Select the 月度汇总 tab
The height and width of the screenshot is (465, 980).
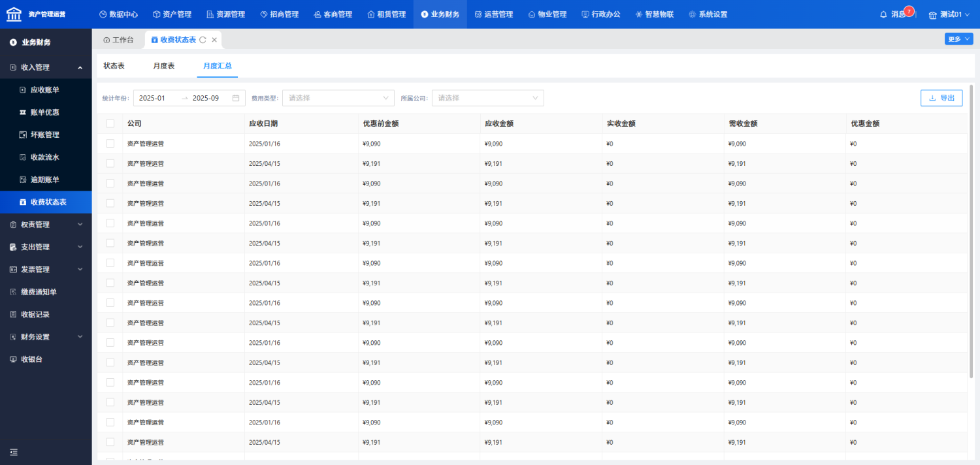click(217, 66)
